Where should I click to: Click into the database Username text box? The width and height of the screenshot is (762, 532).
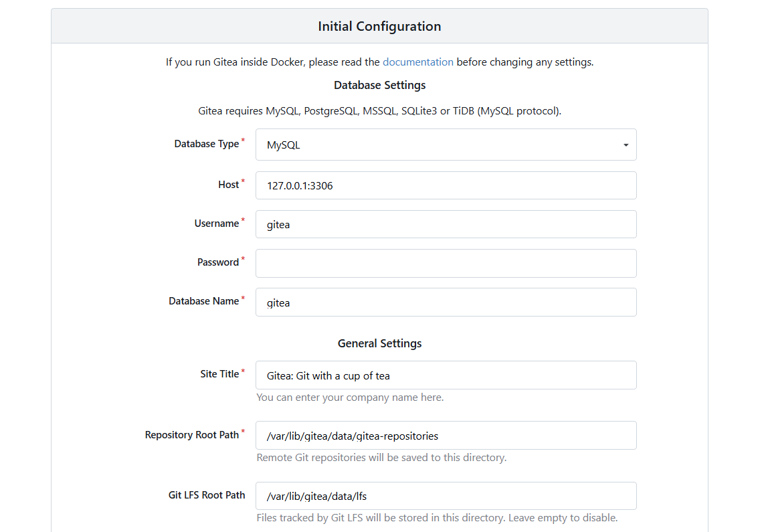(446, 224)
